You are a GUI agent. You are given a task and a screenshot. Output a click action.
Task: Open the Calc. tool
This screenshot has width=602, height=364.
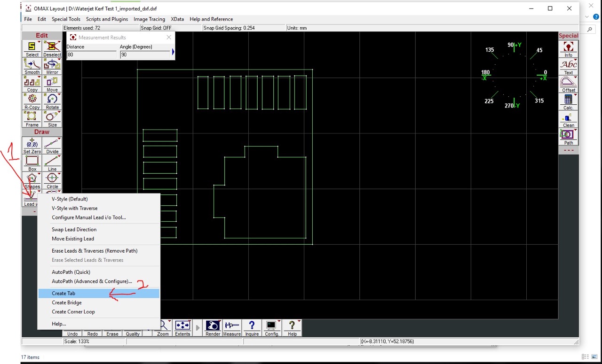[568, 101]
